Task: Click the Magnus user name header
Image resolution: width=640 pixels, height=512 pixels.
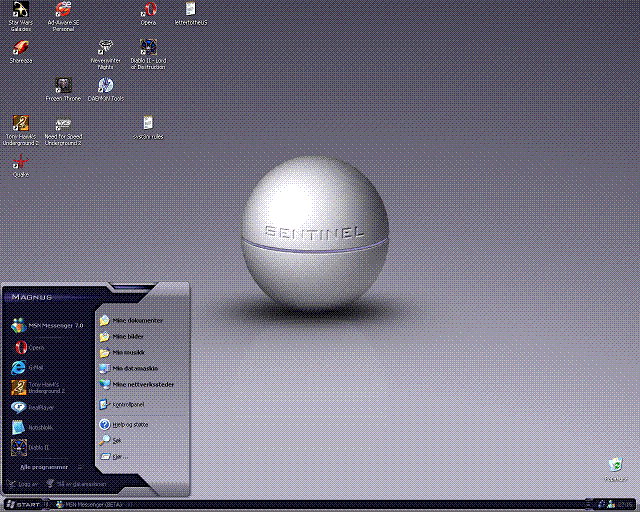Action: pyautogui.click(x=32, y=297)
